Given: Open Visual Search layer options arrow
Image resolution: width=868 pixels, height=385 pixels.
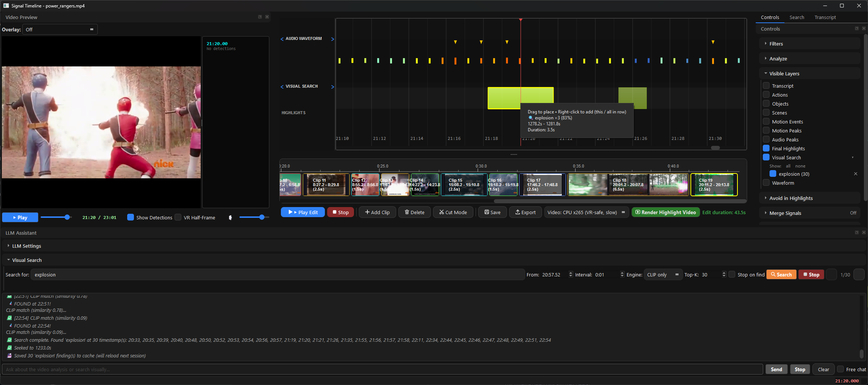Looking at the screenshot, I should (x=853, y=157).
